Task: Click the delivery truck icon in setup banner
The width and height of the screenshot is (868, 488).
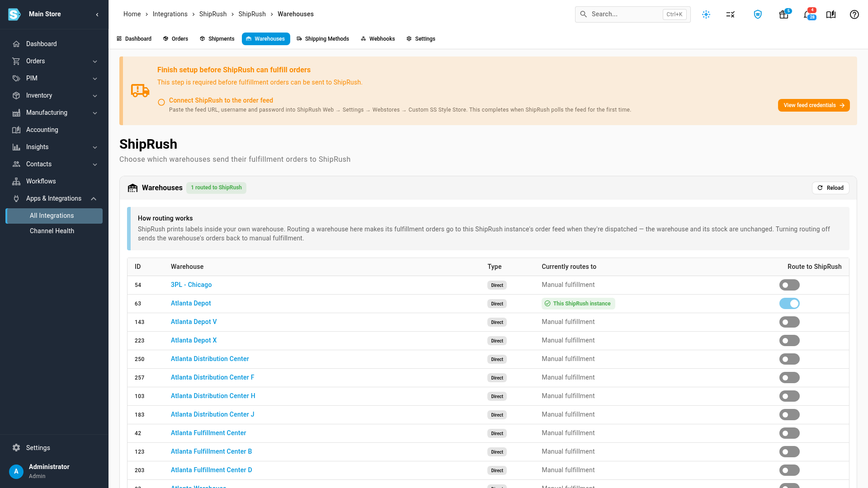Action: coord(140,90)
